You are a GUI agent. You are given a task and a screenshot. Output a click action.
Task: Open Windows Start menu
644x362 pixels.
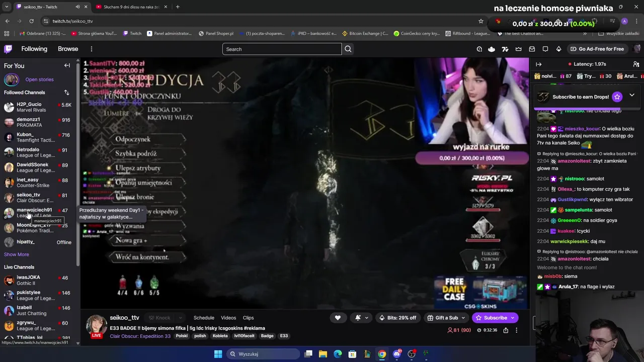tap(218, 354)
